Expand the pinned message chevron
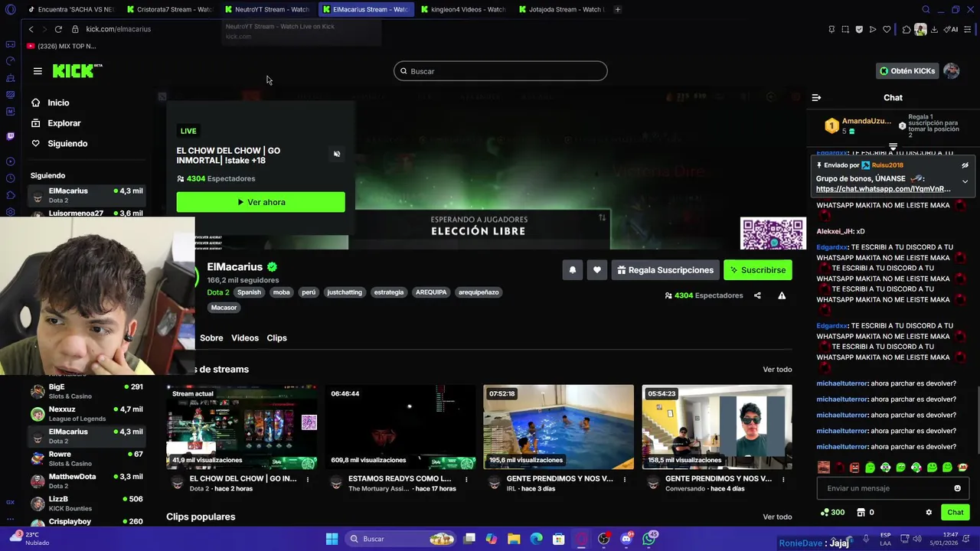This screenshot has width=980, height=551. pyautogui.click(x=965, y=181)
